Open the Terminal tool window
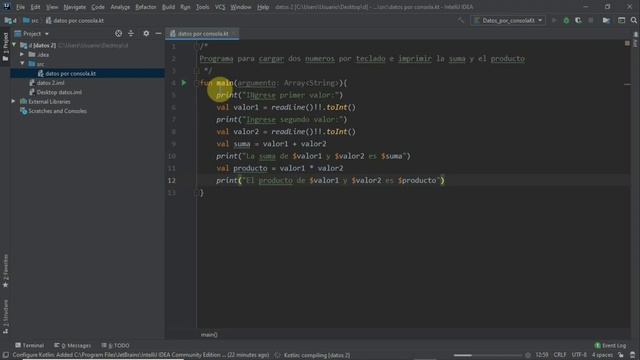 click(x=29, y=345)
